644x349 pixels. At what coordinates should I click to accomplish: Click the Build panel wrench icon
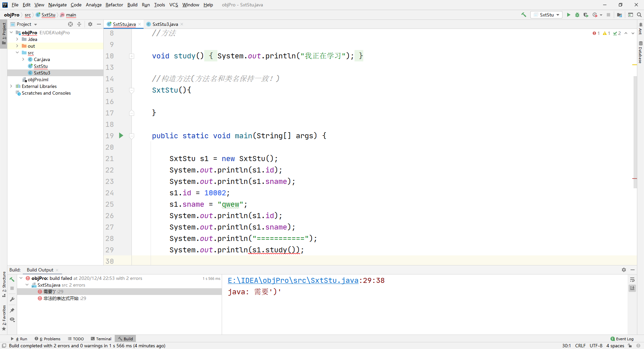[x=12, y=299]
